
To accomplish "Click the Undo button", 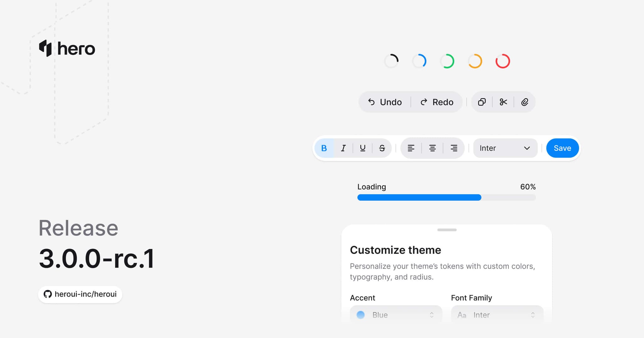I will [385, 102].
